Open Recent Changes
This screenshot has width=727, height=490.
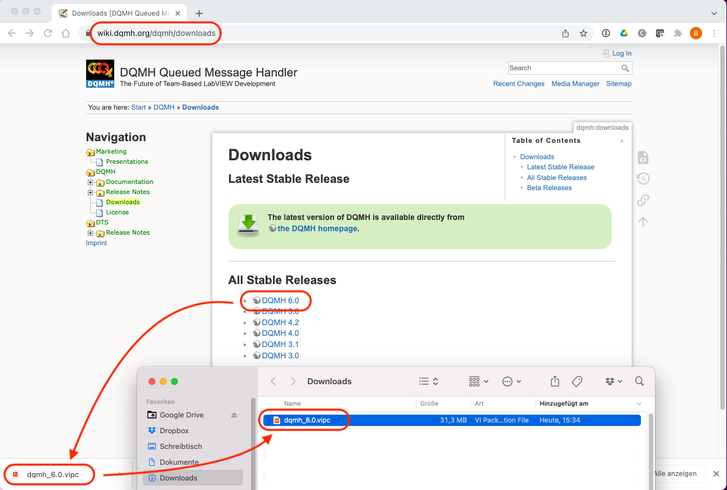click(518, 84)
